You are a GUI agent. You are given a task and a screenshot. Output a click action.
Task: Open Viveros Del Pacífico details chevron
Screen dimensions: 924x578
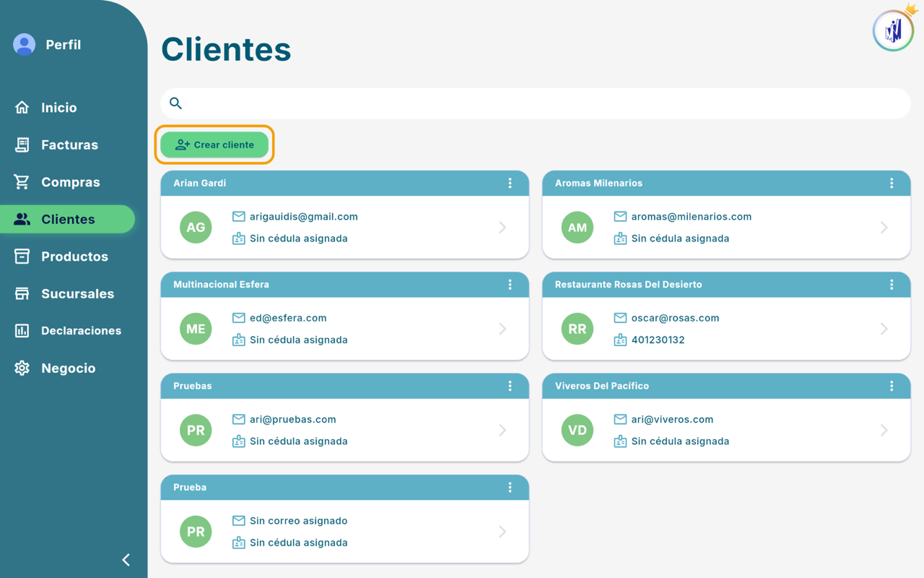point(884,430)
